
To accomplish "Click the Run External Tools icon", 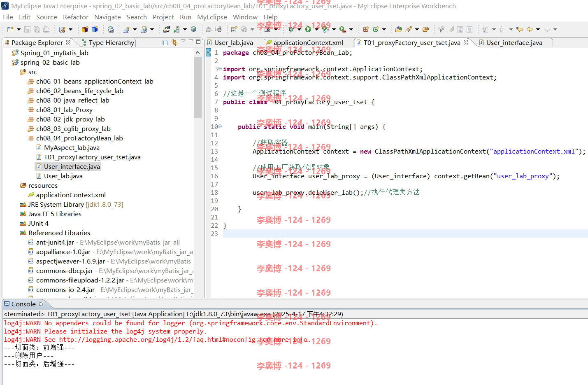I will click(342, 29).
